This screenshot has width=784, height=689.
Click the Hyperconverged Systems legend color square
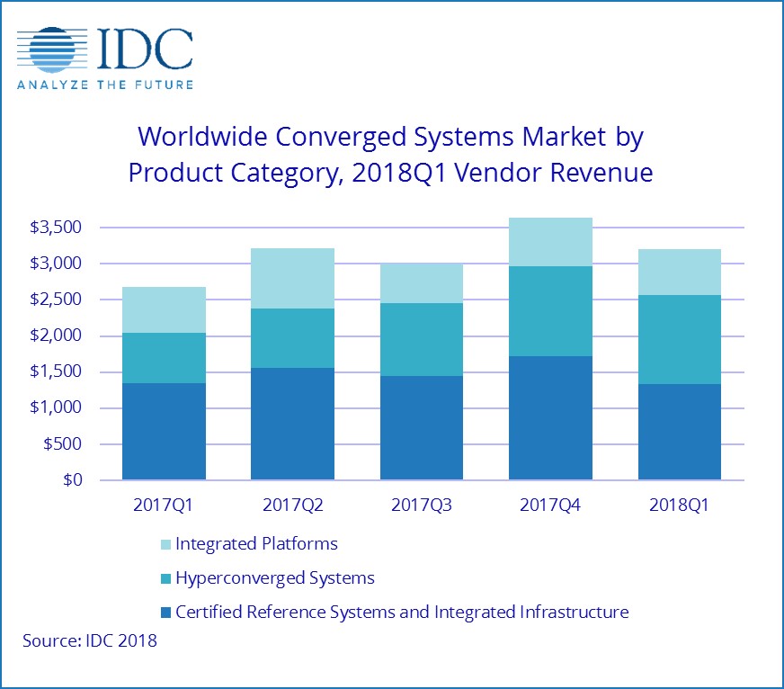pyautogui.click(x=164, y=578)
